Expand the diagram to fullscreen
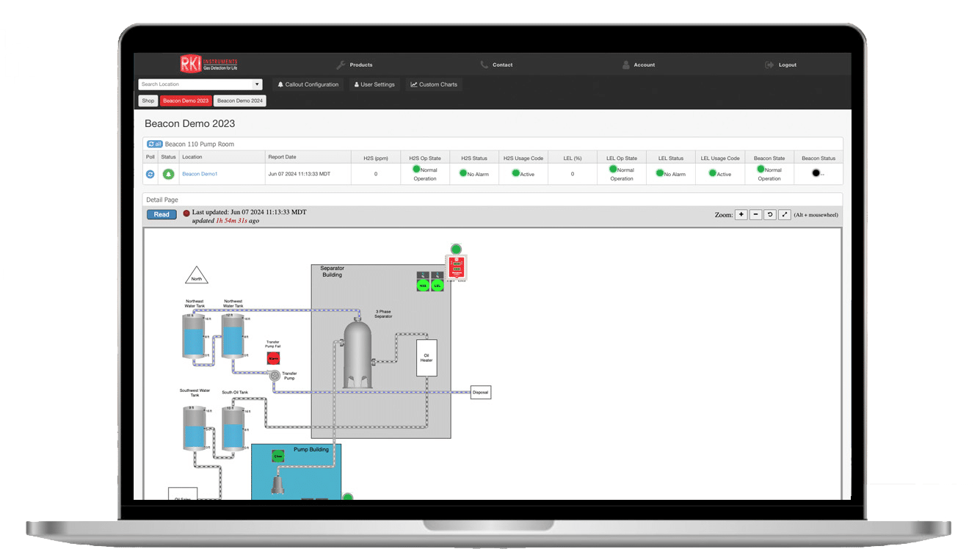Image resolution: width=980 pixels, height=560 pixels. click(x=785, y=214)
